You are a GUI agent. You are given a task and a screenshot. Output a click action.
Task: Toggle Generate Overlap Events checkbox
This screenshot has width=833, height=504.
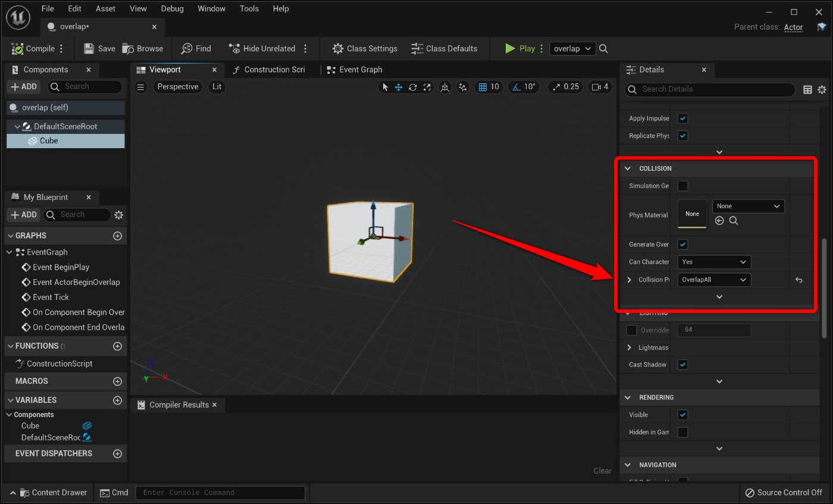(682, 245)
